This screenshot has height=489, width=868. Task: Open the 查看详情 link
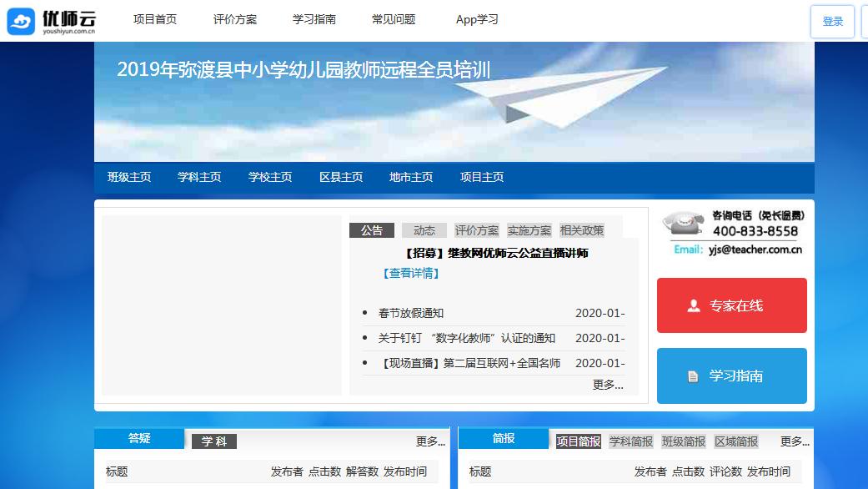[x=411, y=273]
